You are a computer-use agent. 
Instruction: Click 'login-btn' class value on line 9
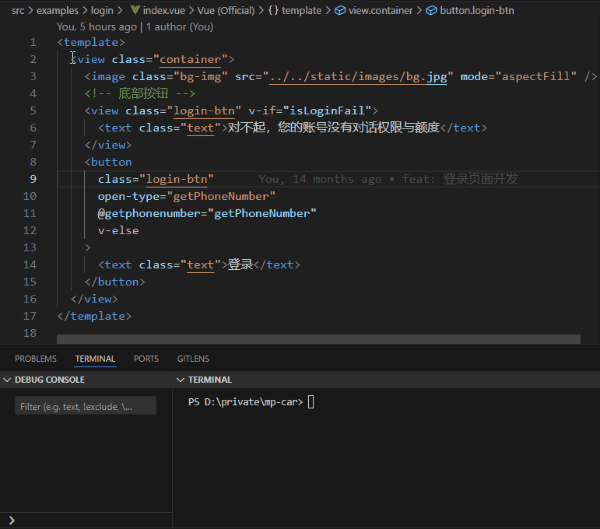(177, 179)
